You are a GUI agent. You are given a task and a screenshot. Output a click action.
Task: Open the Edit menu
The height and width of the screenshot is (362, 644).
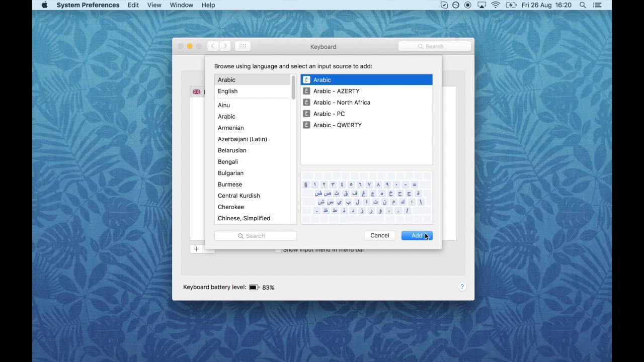133,5
